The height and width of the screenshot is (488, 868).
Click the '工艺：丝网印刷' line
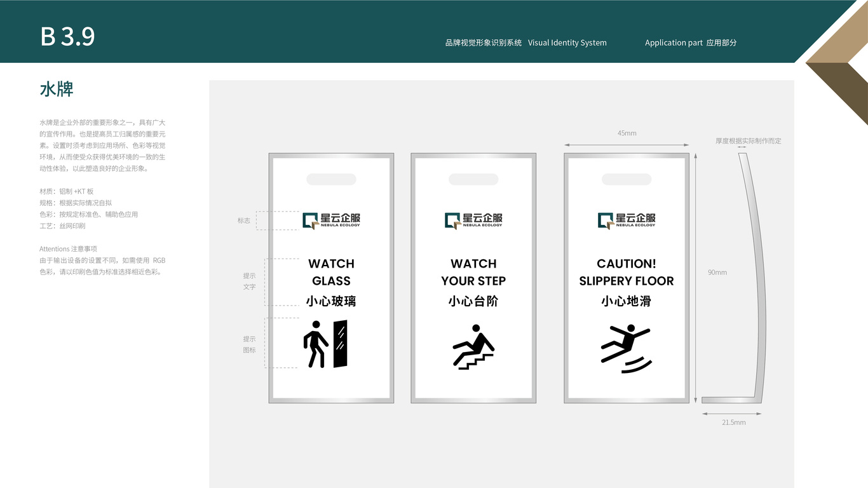click(62, 226)
